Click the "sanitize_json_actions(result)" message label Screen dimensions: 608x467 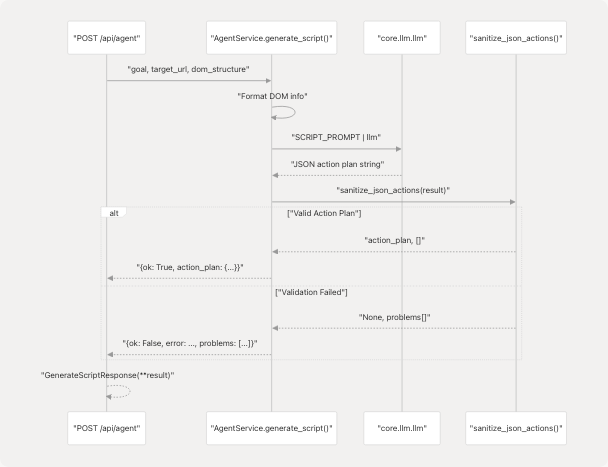pyautogui.click(x=393, y=188)
